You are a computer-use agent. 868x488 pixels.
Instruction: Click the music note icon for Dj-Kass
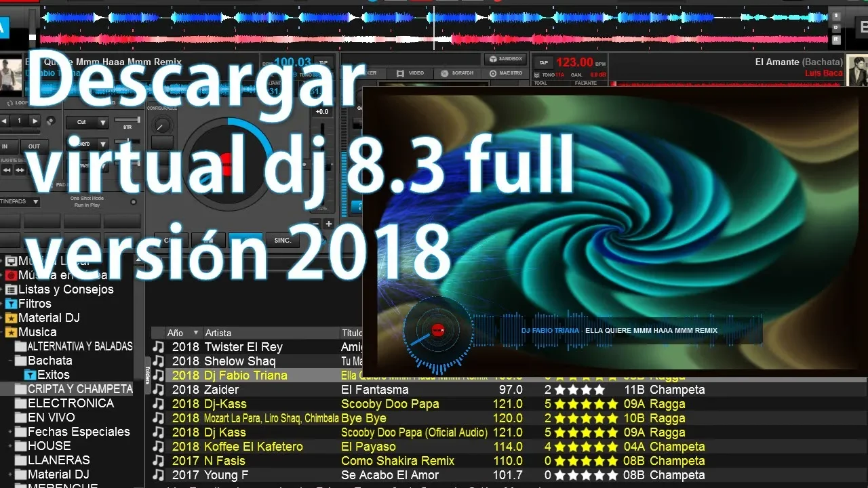click(158, 404)
